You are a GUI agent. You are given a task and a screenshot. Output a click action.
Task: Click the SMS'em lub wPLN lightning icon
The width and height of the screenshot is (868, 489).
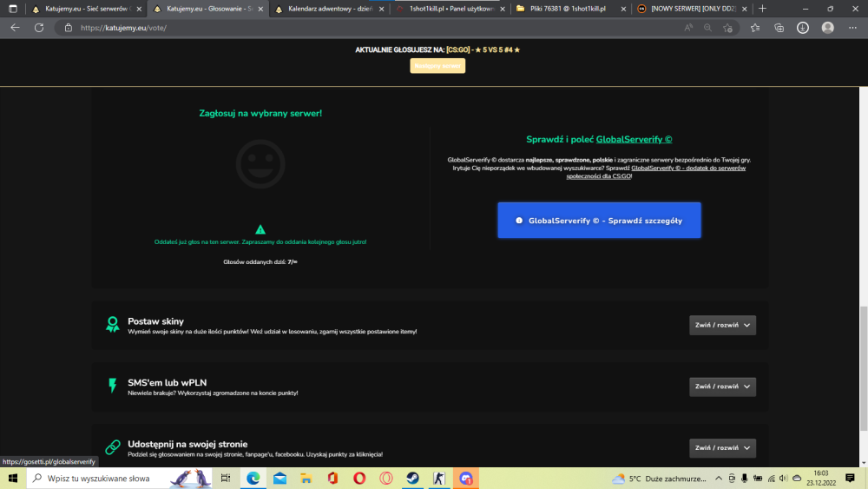point(112,386)
